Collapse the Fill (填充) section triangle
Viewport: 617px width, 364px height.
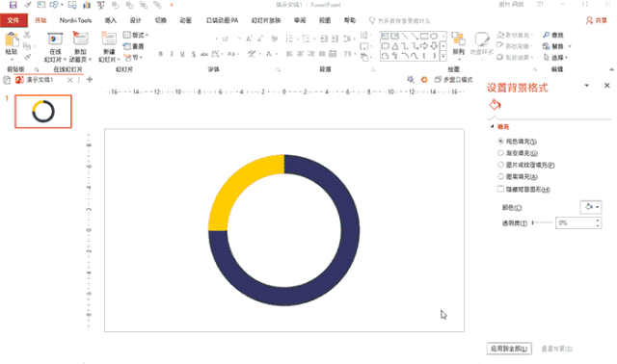tap(492, 126)
